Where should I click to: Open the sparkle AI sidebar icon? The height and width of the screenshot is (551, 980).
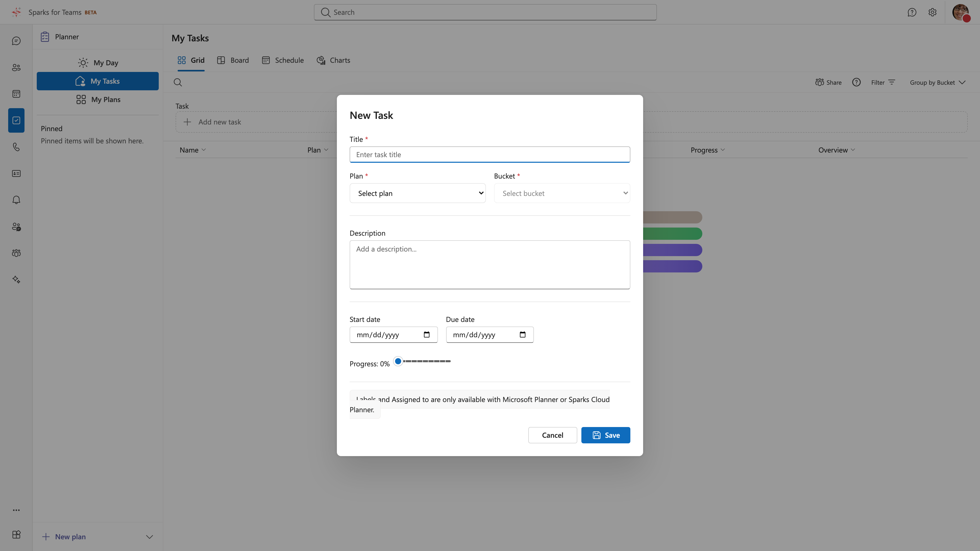click(x=16, y=280)
